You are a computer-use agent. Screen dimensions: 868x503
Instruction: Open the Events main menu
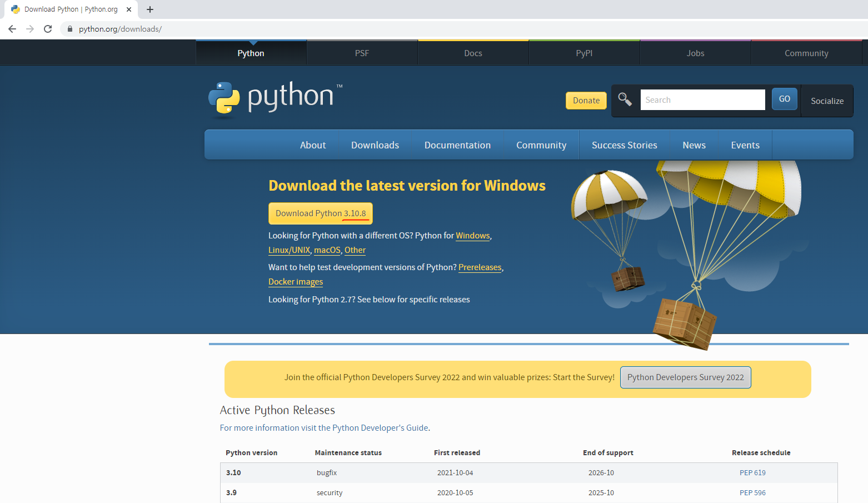(x=745, y=145)
